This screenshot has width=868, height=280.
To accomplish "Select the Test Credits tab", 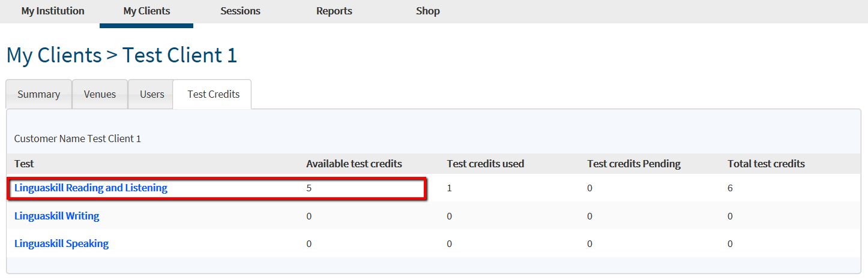I will click(213, 94).
